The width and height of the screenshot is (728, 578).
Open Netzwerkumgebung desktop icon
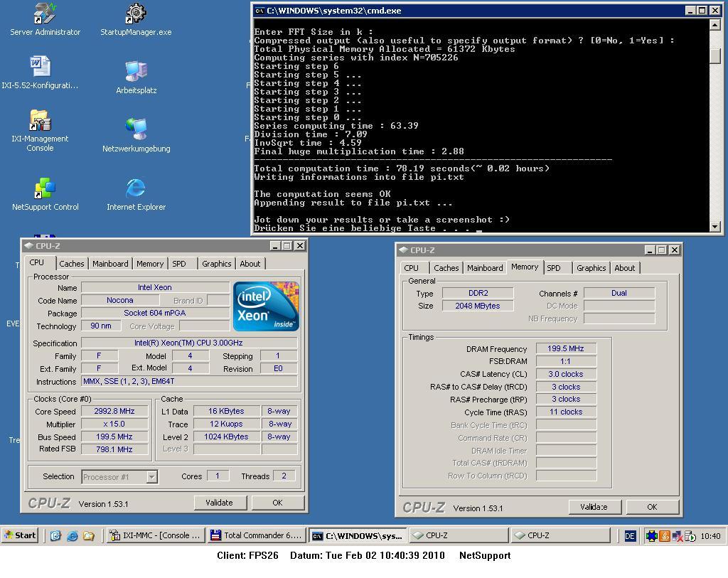[x=136, y=135]
